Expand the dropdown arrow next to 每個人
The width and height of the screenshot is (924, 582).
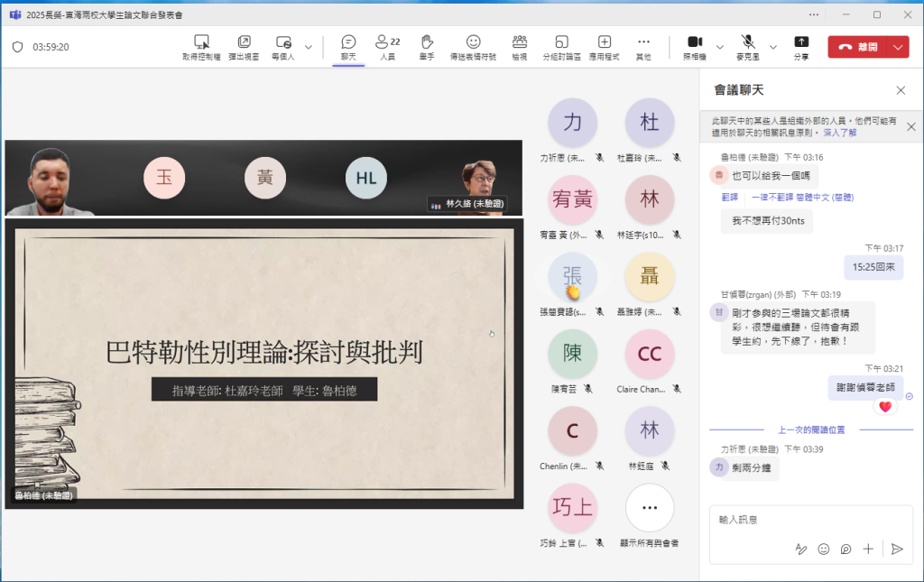(x=309, y=47)
